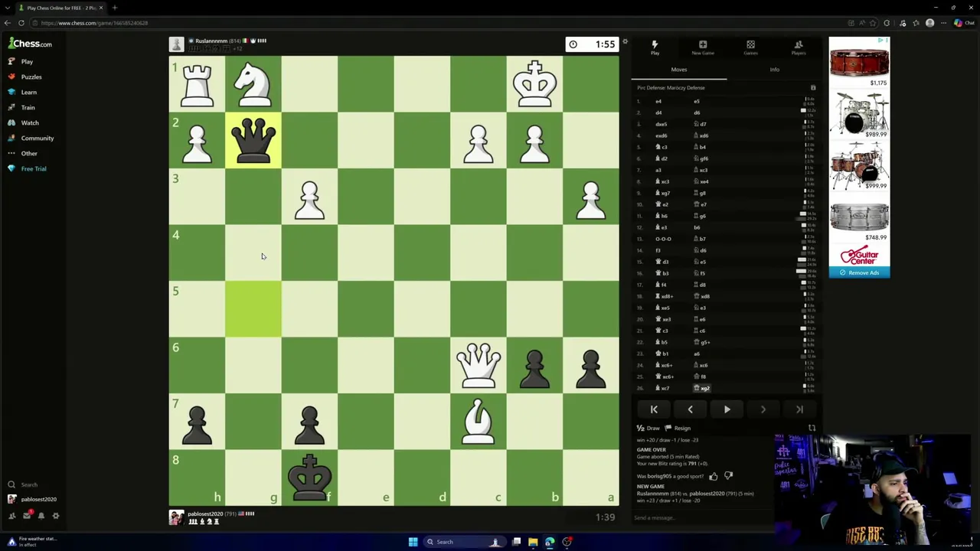Image resolution: width=980 pixels, height=551 pixels.
Task: Select the white knight on g1
Action: (253, 84)
